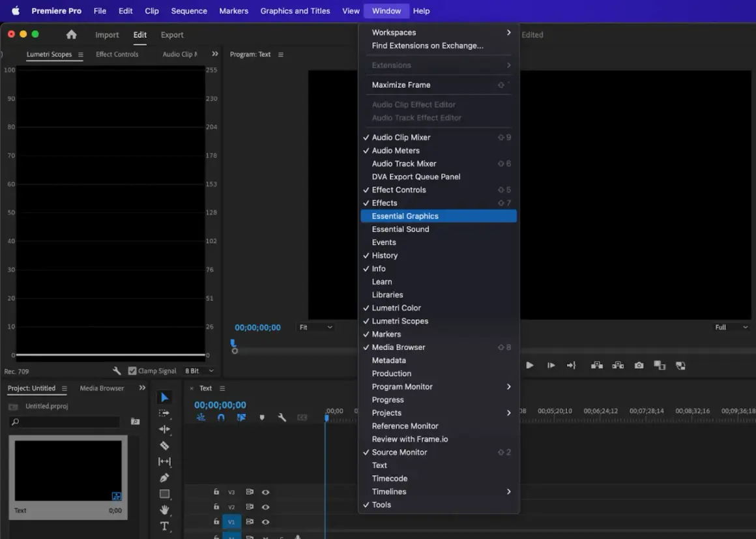Open the Project: Untitled panel menu icon
The height and width of the screenshot is (539, 756).
pos(64,388)
